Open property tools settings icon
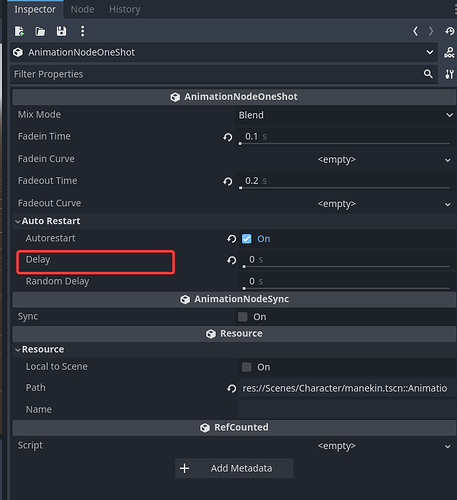Screen dimensions: 457x500 click(x=449, y=74)
